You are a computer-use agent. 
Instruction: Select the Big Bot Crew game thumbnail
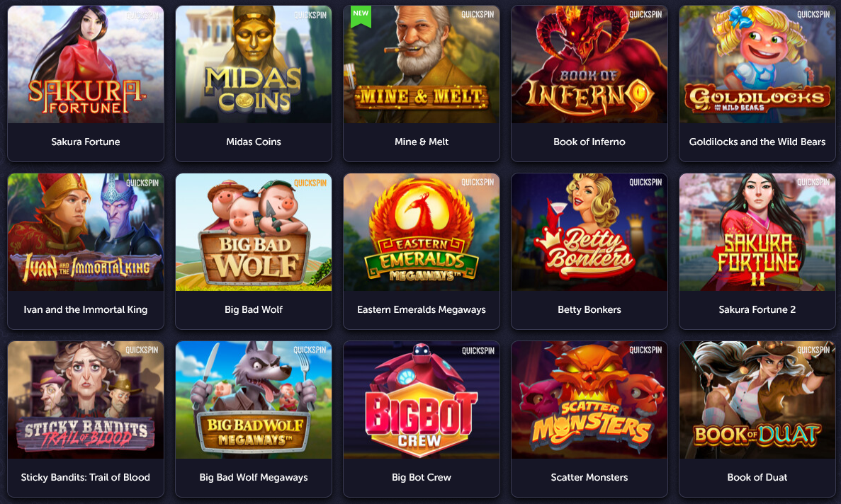point(421,399)
